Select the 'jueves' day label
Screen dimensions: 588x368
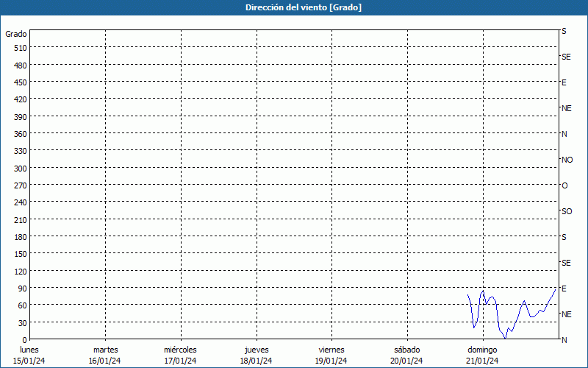(257, 350)
